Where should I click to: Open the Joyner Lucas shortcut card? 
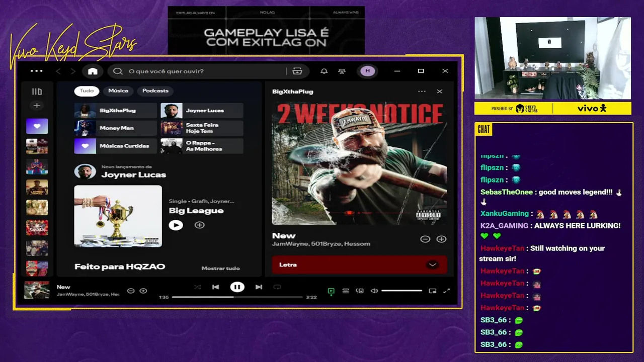coord(202,111)
